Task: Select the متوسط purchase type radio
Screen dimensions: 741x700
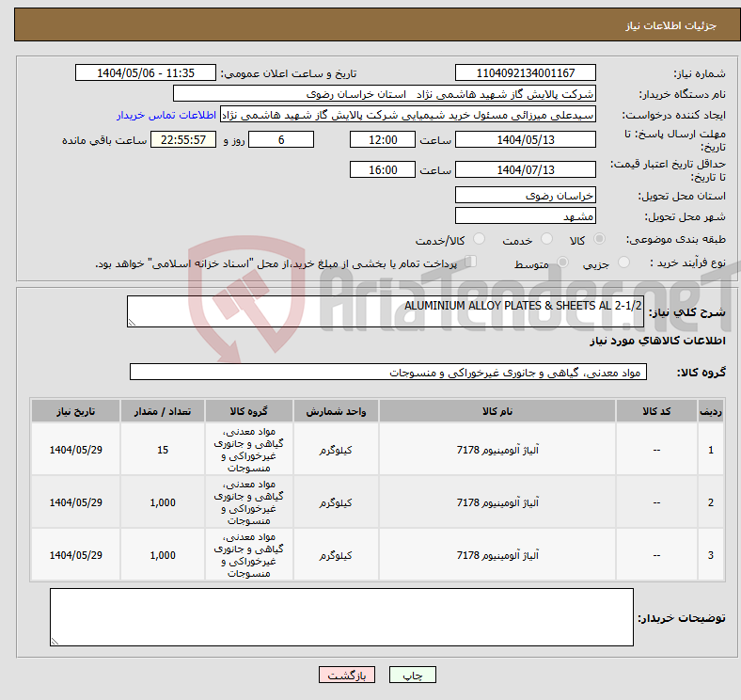Action: point(562,262)
